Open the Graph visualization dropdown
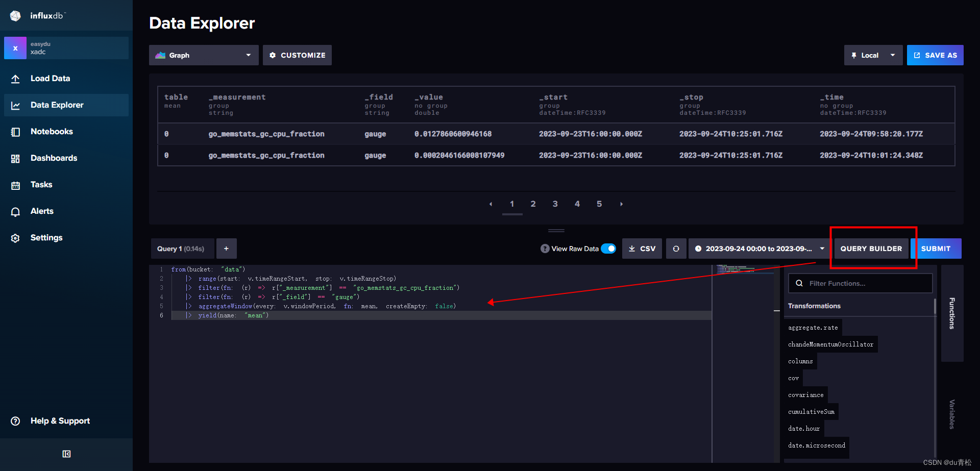Image resolution: width=980 pixels, height=471 pixels. coord(203,55)
